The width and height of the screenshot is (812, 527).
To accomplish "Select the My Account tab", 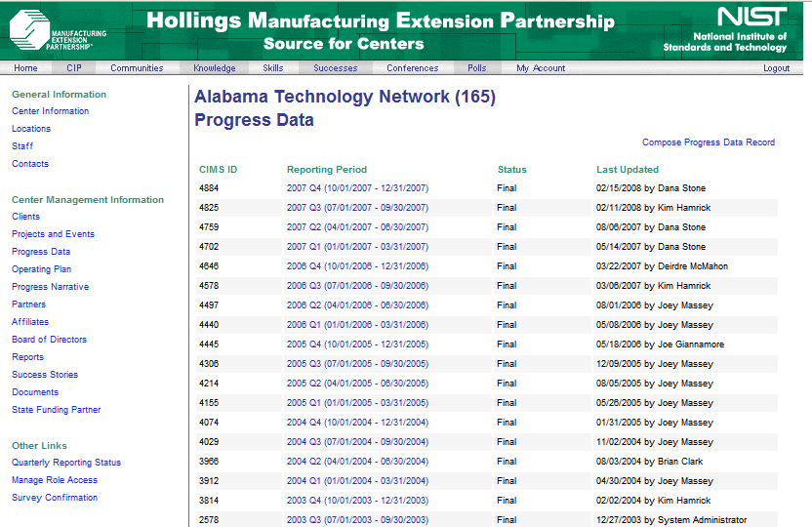I will click(541, 68).
